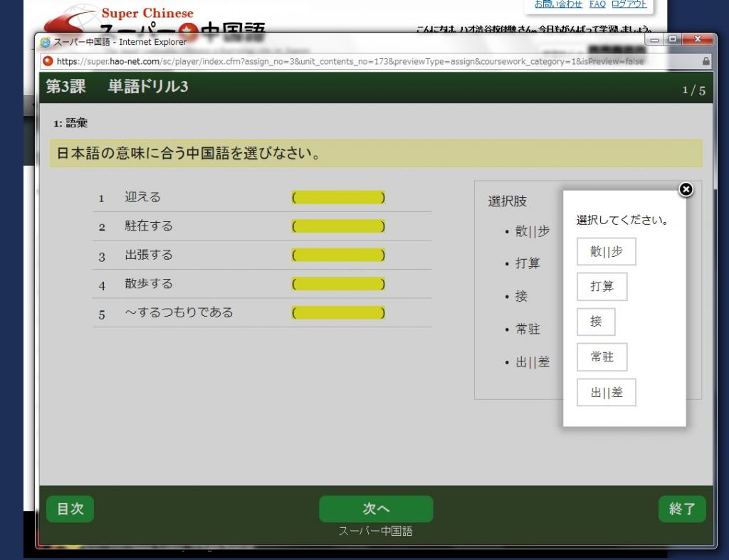Click the padlock icon in the address bar
This screenshot has height=560, width=729.
(706, 61)
